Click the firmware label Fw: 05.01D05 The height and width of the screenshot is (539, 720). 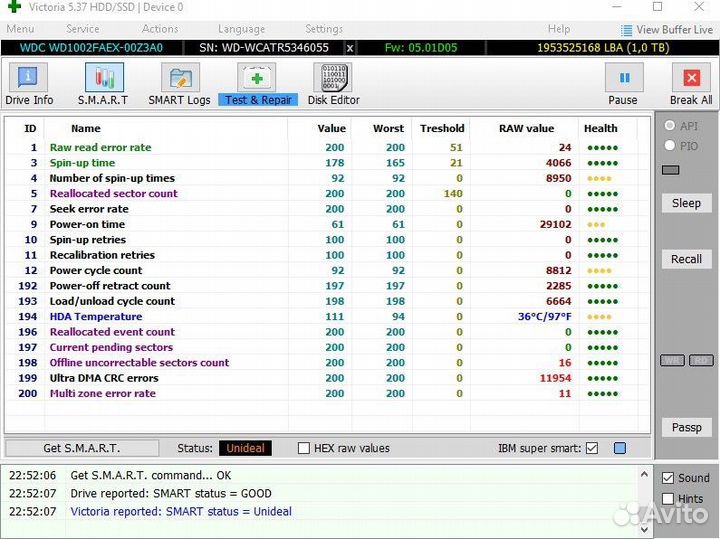point(421,48)
